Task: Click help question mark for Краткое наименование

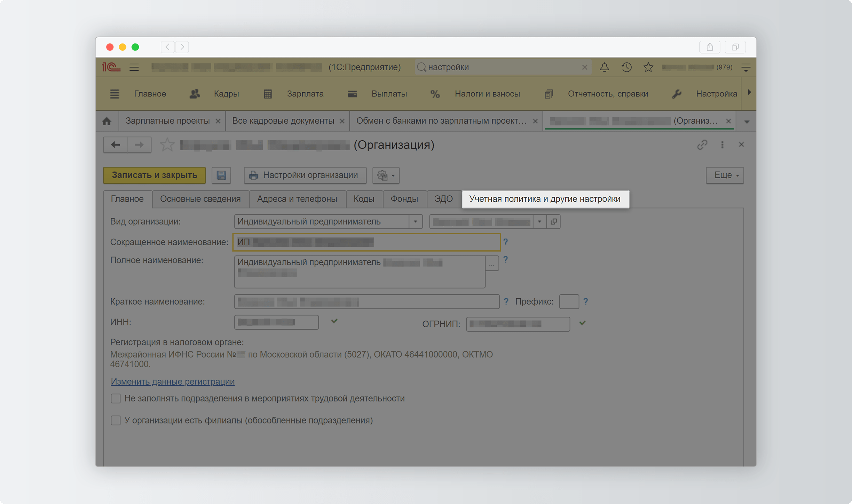Action: (x=506, y=301)
